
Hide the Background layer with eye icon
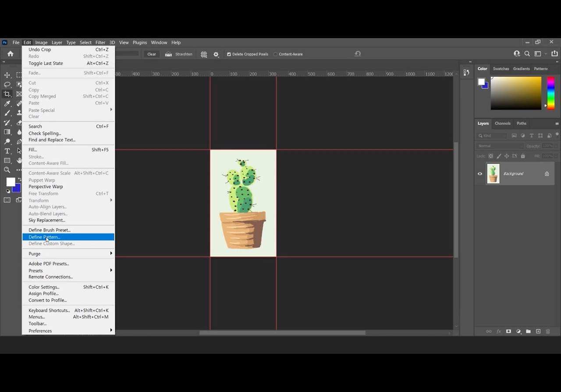pos(480,174)
